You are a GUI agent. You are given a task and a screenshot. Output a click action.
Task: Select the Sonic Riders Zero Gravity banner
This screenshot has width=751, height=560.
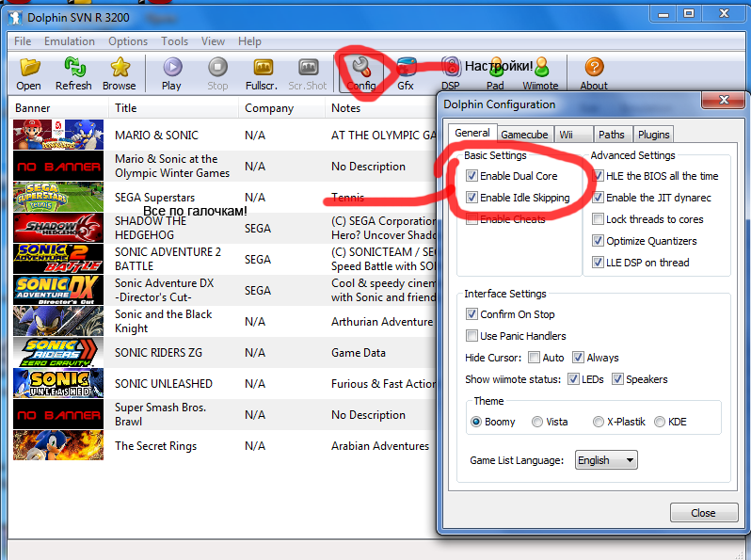[x=58, y=352]
